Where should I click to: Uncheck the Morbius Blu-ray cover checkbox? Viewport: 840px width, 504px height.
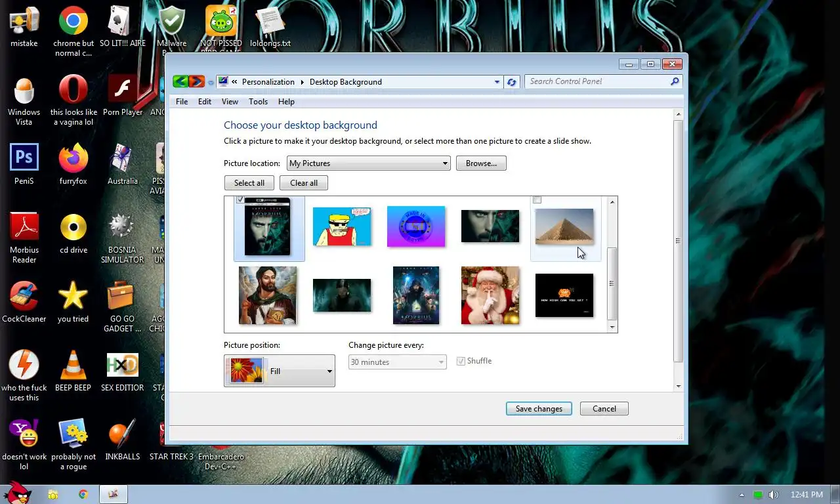pos(240,199)
